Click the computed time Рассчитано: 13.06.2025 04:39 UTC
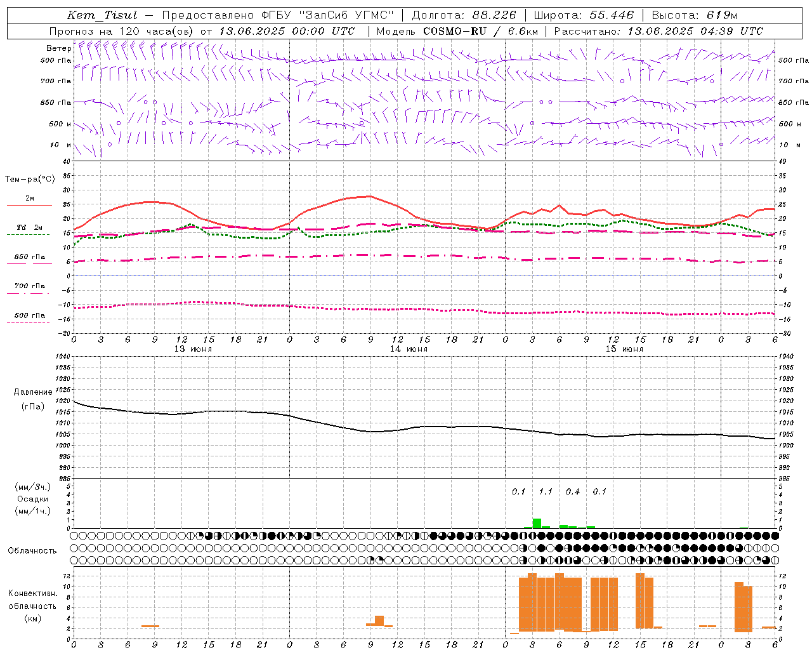This screenshot has height=650, width=812. pos(658,31)
